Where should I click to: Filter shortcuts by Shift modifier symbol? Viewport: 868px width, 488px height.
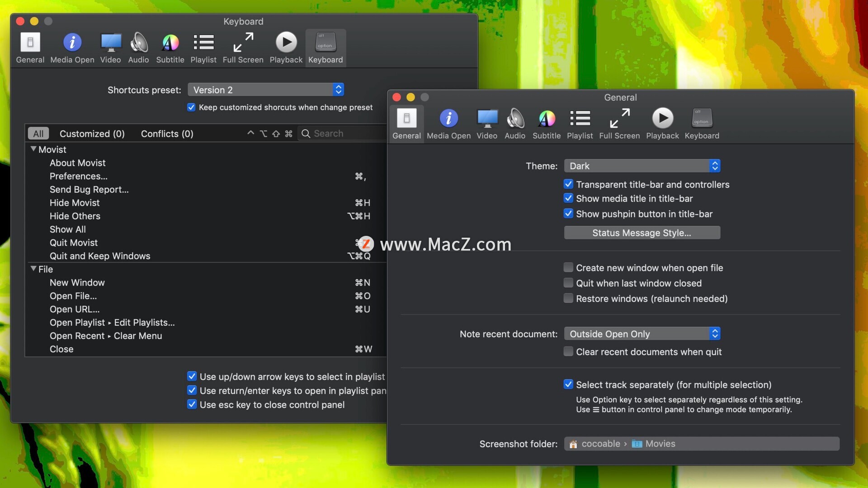tap(276, 133)
